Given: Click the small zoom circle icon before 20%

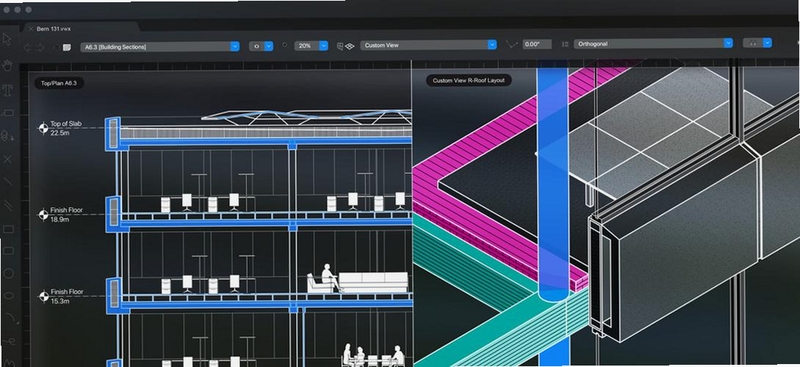Looking at the screenshot, I should click(x=284, y=45).
